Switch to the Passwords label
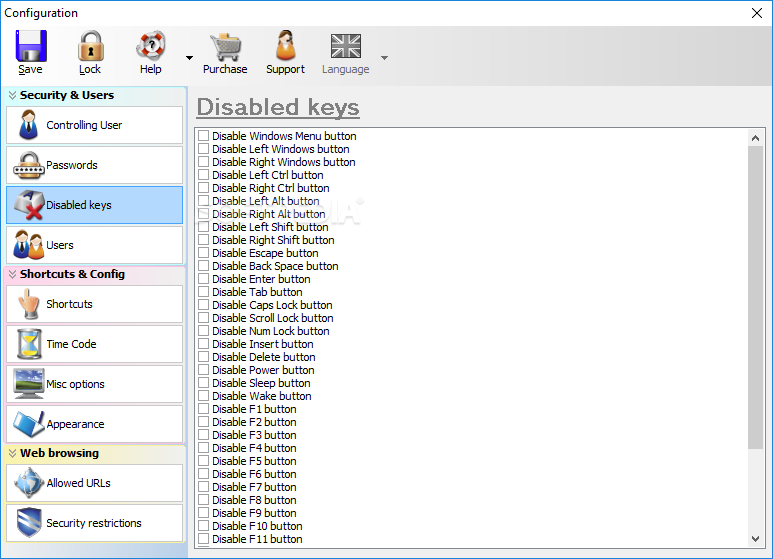 pos(72,165)
